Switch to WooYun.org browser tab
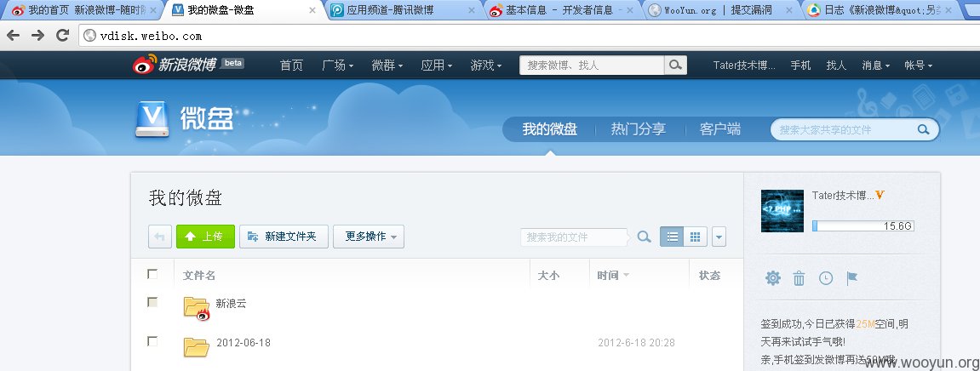980x371 pixels. point(719,10)
